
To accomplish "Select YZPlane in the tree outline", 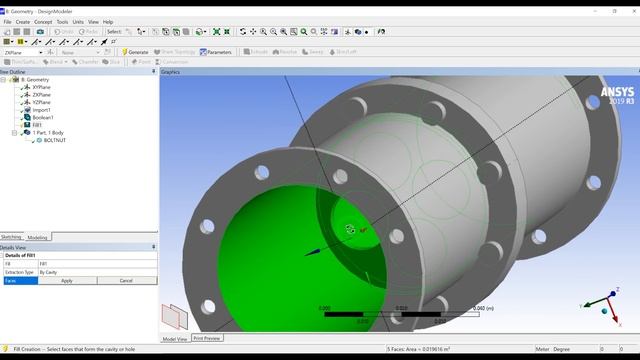I will 41,102.
